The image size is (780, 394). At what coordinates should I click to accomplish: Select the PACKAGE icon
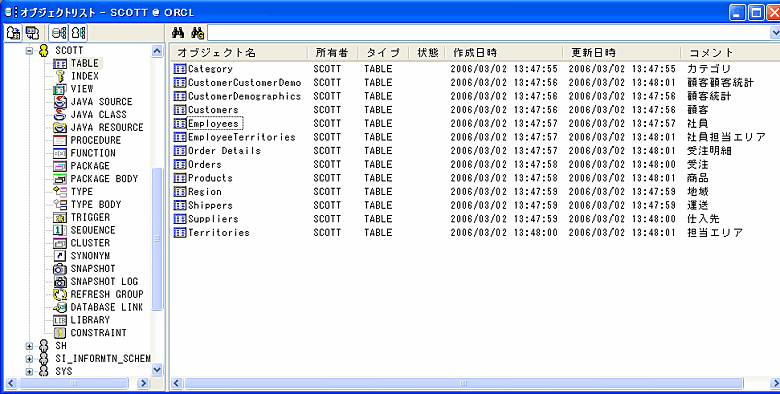click(60, 166)
